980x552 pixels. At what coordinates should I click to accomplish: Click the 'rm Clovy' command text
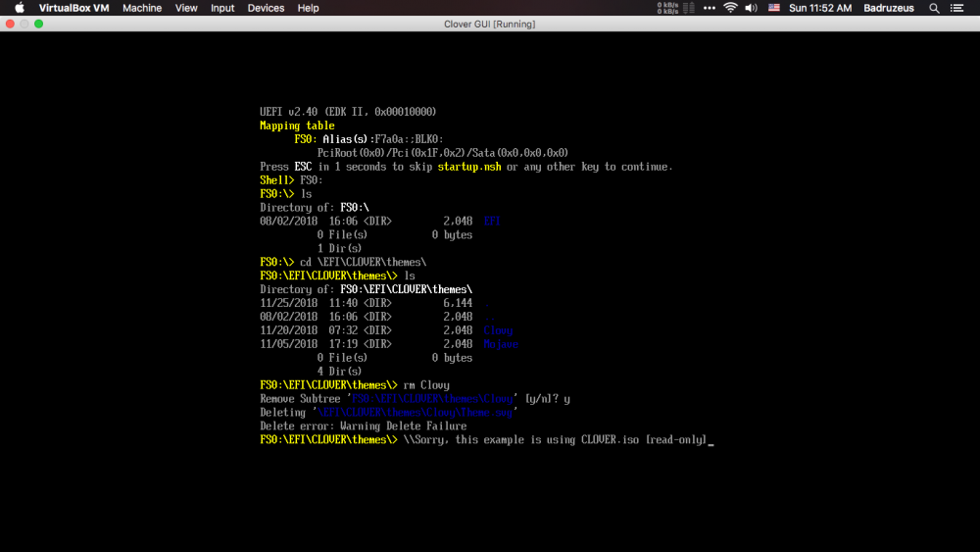coord(426,385)
